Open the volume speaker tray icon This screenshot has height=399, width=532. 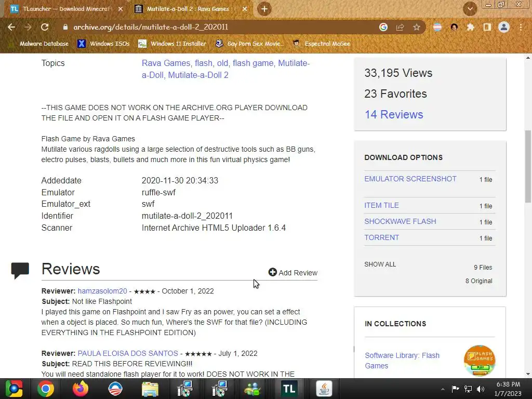pyautogui.click(x=481, y=389)
